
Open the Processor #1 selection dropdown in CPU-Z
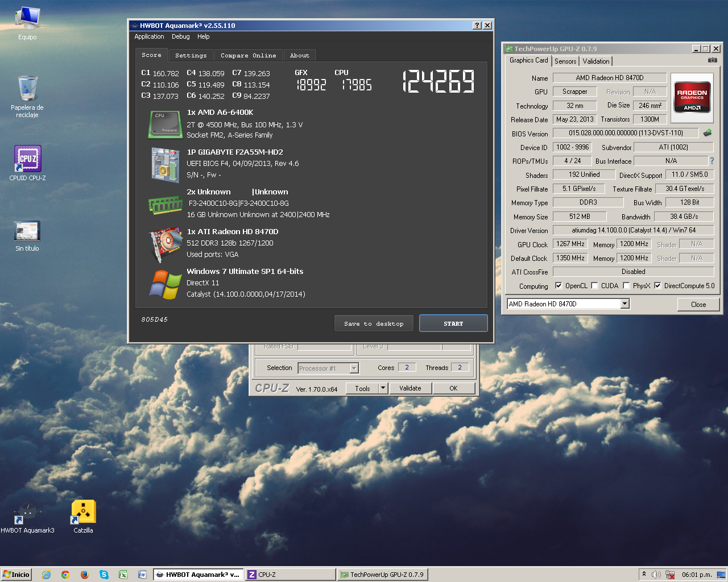tap(354, 368)
